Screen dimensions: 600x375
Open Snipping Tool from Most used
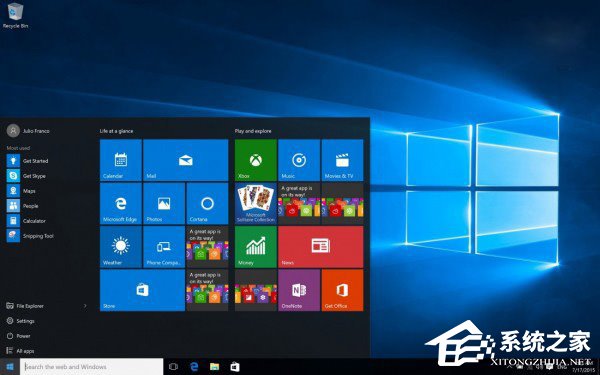[30, 236]
